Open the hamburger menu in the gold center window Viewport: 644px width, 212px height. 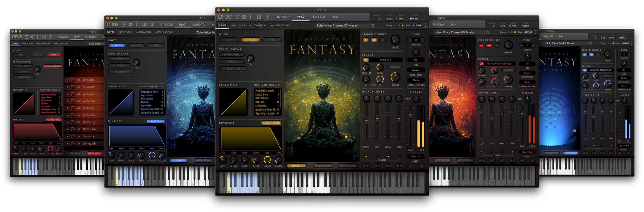tap(237, 17)
